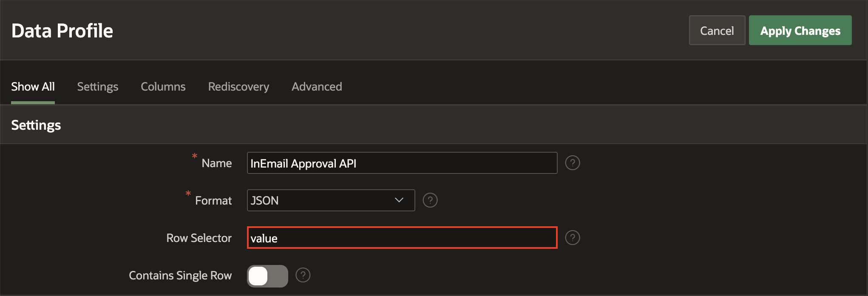This screenshot has width=868, height=296.
Task: Switch to the Show All tab
Action: point(33,87)
